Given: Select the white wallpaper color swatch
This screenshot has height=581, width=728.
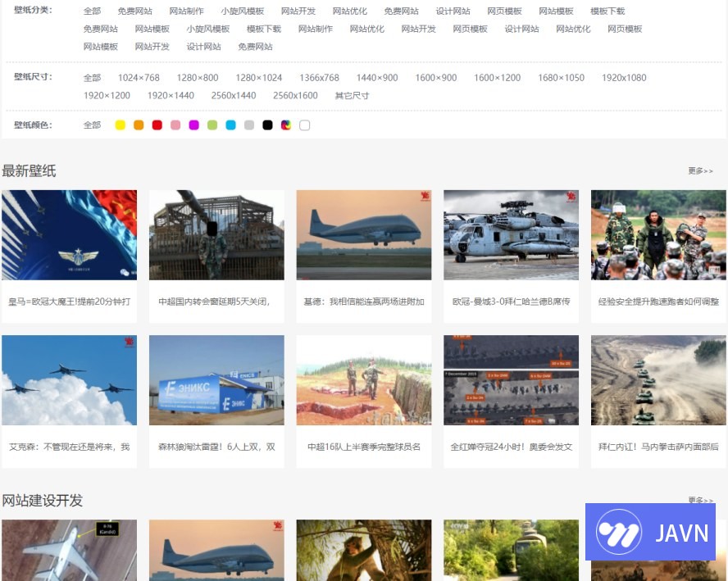Looking at the screenshot, I should tap(305, 125).
